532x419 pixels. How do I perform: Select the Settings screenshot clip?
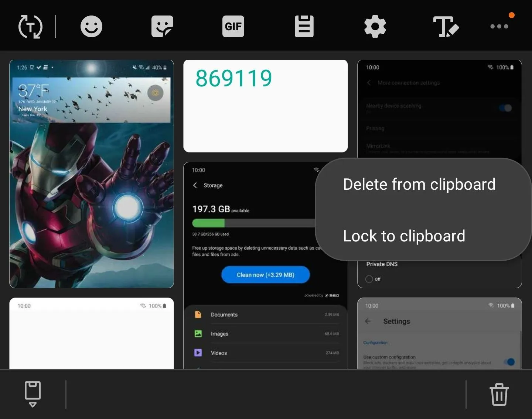tap(440, 333)
